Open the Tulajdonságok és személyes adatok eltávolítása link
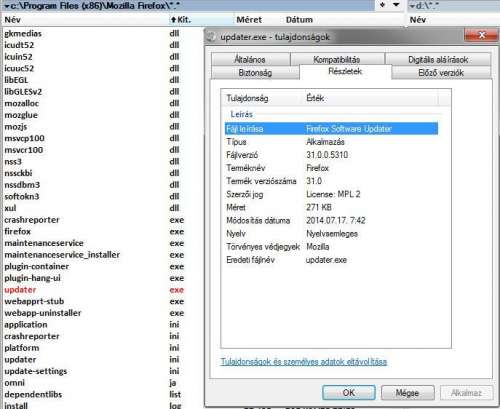 click(304, 362)
